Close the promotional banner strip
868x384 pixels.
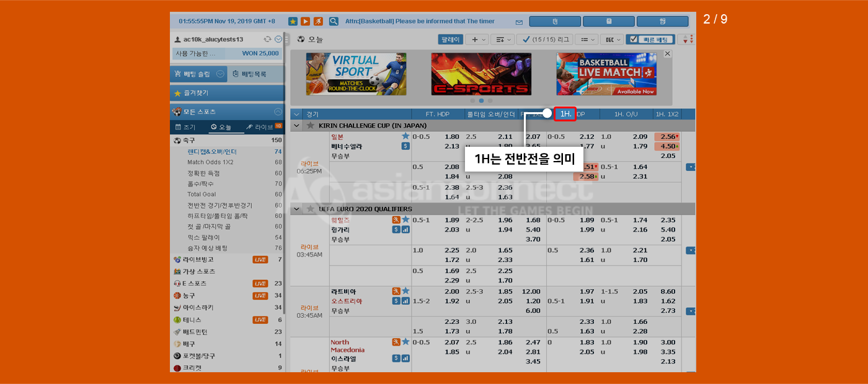(667, 54)
